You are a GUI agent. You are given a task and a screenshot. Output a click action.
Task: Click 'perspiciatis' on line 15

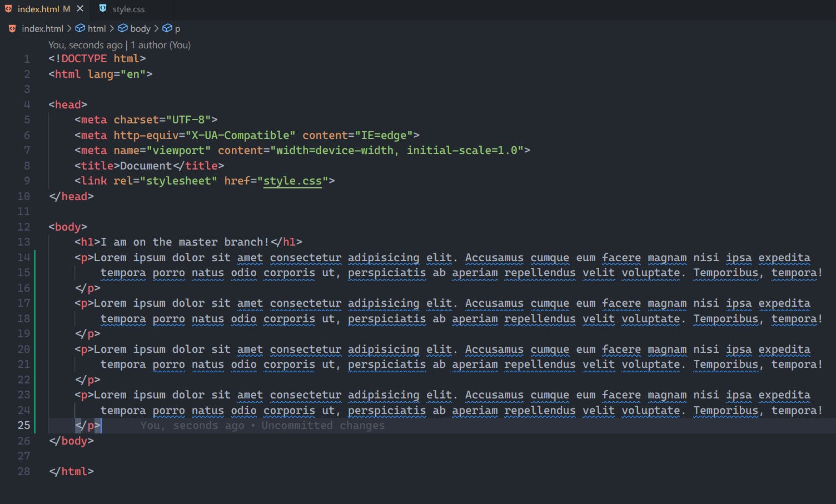[x=387, y=273]
